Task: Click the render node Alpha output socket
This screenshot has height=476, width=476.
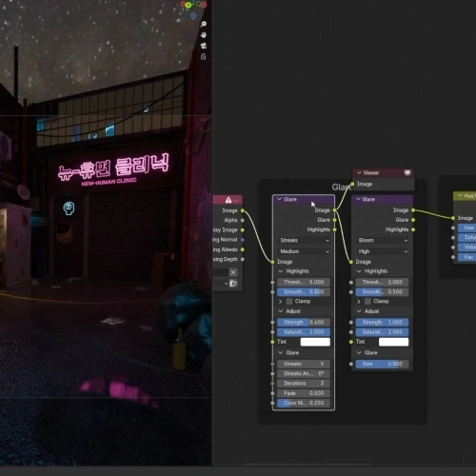Action: [x=243, y=220]
